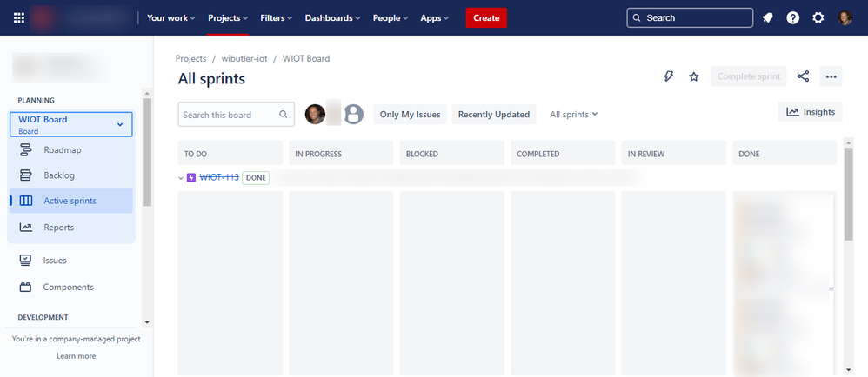Screen dimensions: 868x377
Task: Open the Insights panel button
Action: [810, 112]
